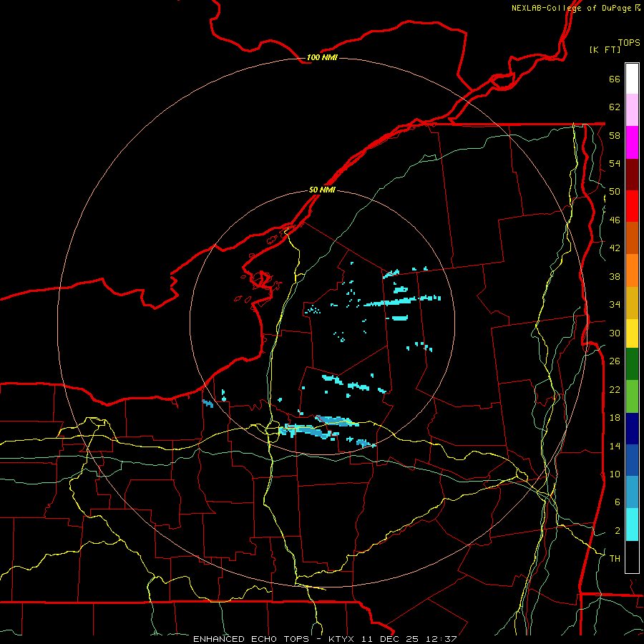Viewport: 644px width, 644px height.
Task: Click the 10 legend value label
Action: [615, 474]
